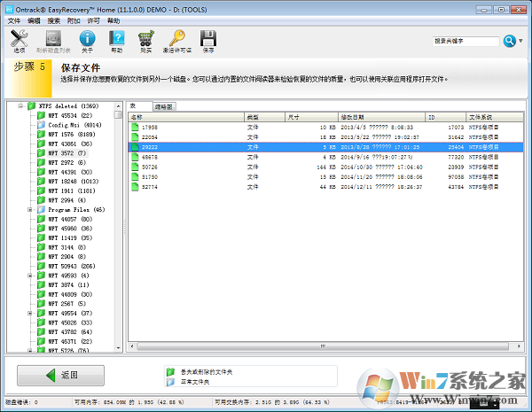Click inside the 搜索关键字 search input field

465,41
